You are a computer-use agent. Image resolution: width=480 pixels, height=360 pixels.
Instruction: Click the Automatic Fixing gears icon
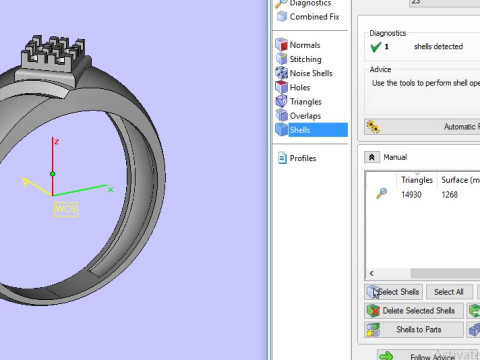point(373,127)
